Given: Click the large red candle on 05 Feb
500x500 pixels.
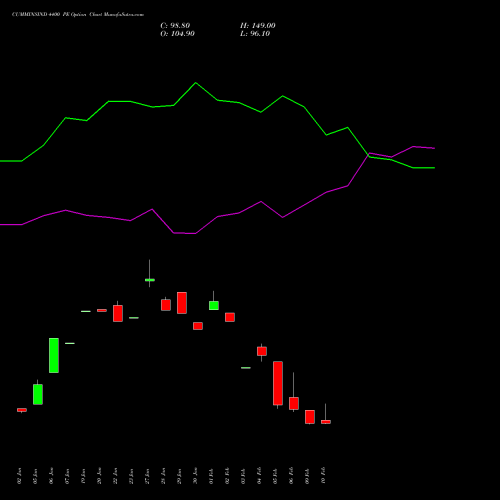Looking at the screenshot, I should pyautogui.click(x=278, y=383).
